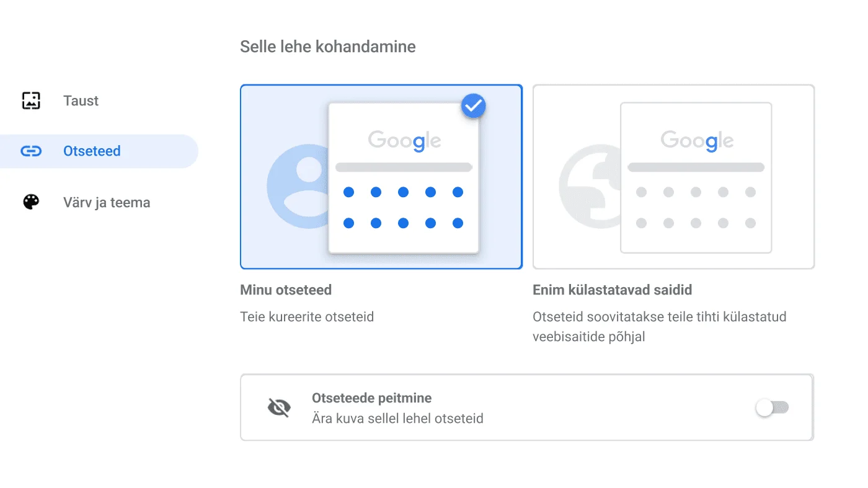The width and height of the screenshot is (868, 488).
Task: Select the Otseteed chain-link icon
Action: tap(30, 151)
